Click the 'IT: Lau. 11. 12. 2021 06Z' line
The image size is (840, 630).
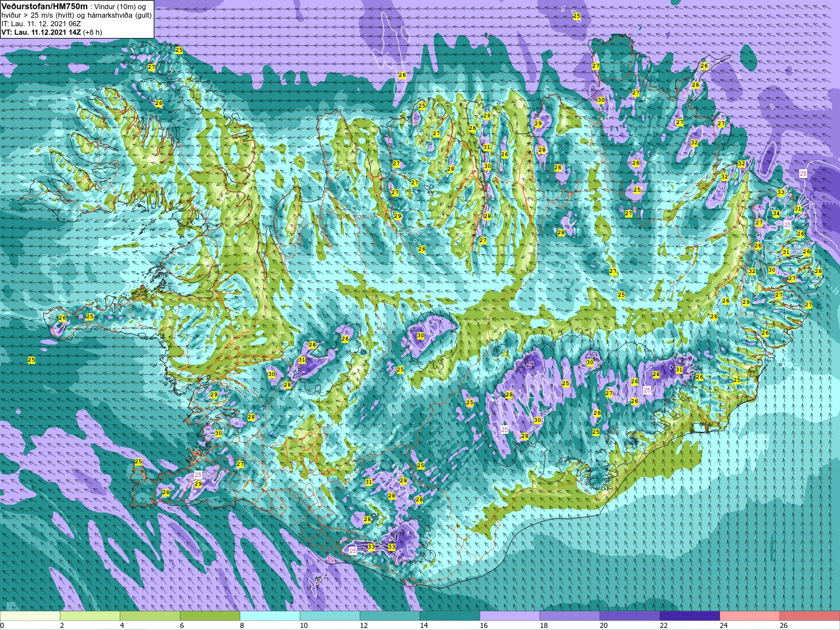[x=41, y=24]
